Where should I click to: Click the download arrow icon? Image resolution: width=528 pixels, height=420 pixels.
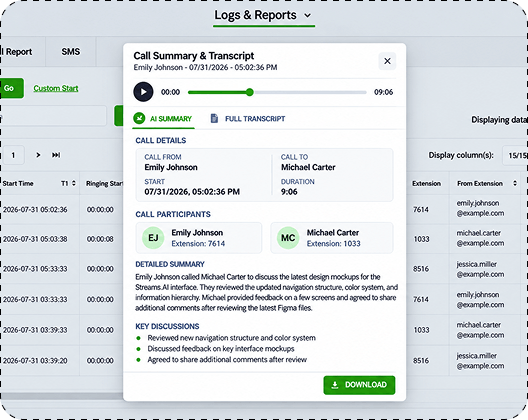pyautogui.click(x=335, y=385)
